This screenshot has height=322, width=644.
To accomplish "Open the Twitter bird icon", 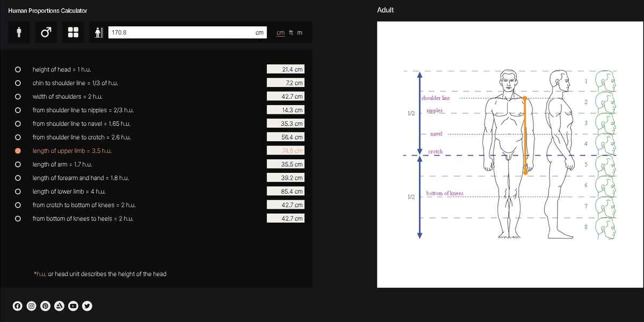I will point(87,306).
